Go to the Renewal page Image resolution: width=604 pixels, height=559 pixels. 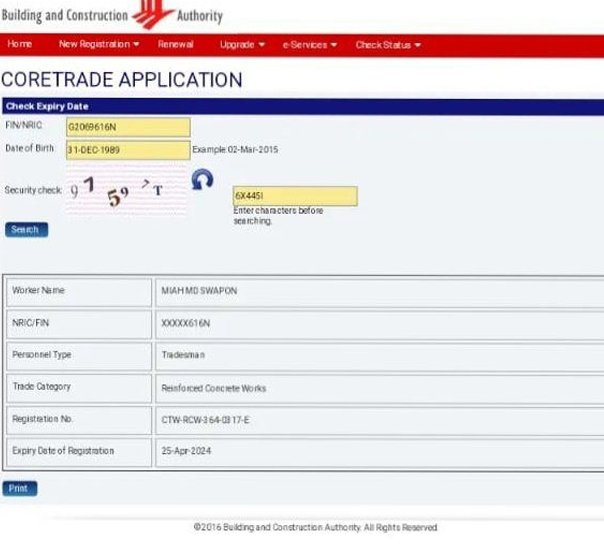tap(175, 44)
